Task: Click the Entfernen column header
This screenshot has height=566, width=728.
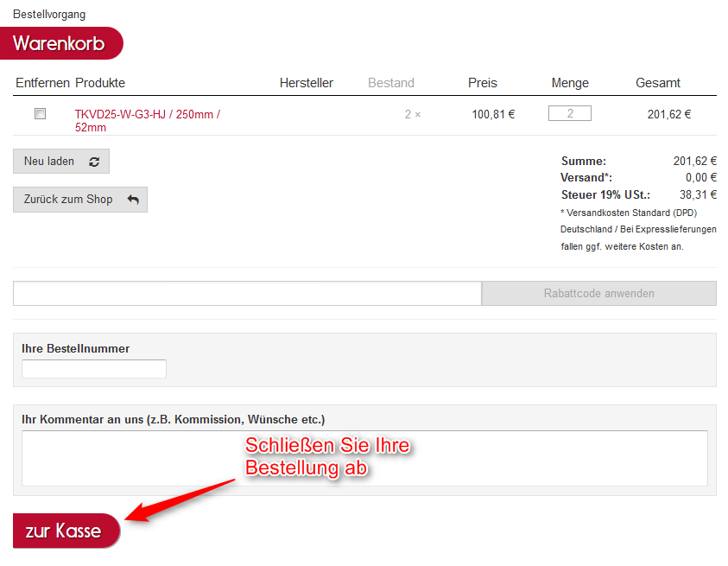Action: (x=42, y=83)
